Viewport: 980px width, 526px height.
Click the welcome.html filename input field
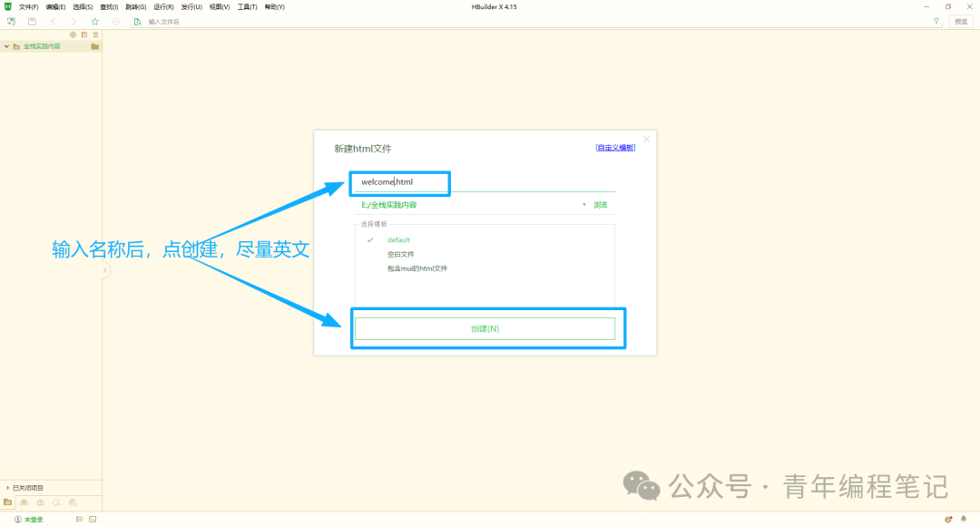click(485, 182)
